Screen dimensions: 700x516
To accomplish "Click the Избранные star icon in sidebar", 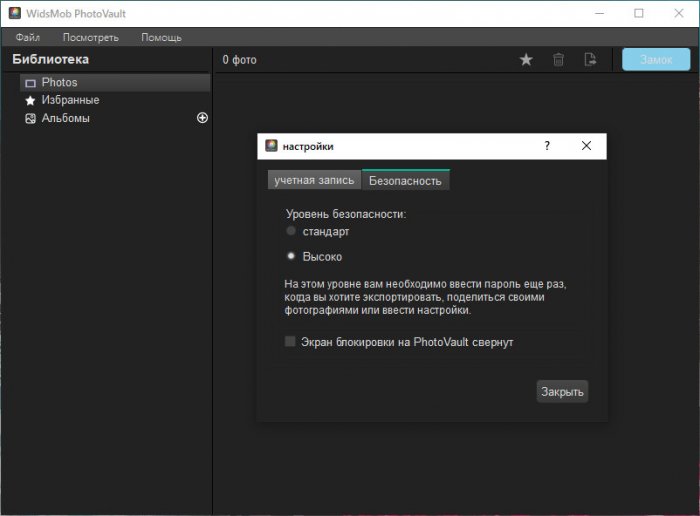I will tap(30, 101).
